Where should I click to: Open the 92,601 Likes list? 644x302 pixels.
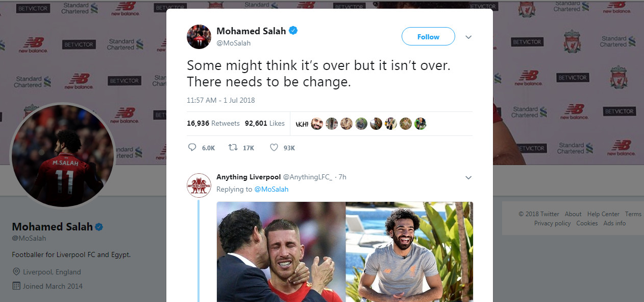click(265, 123)
